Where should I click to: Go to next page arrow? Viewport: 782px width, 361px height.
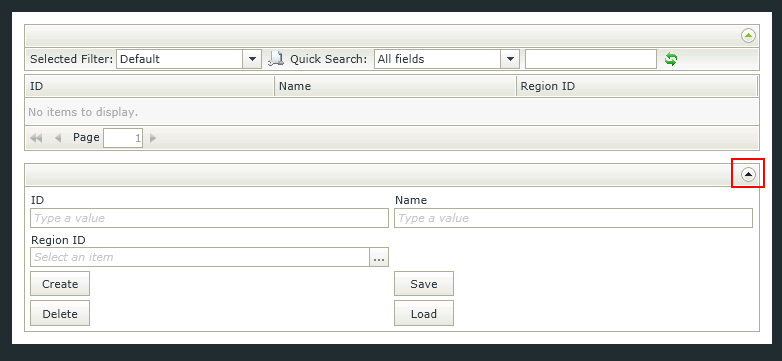pos(153,138)
